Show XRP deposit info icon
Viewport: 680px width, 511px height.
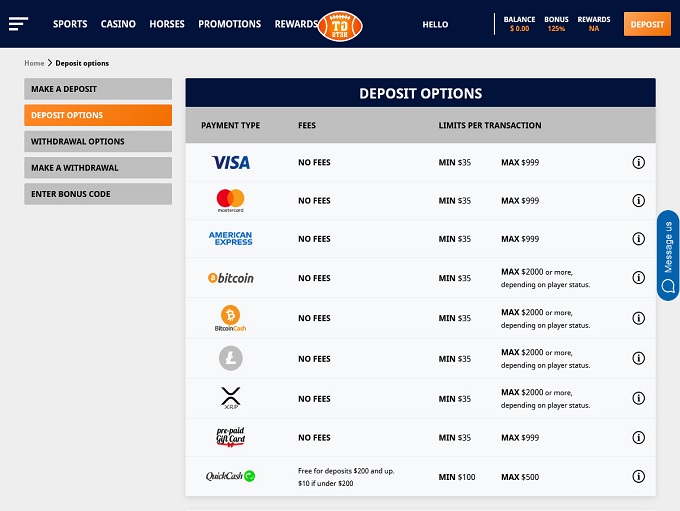[x=639, y=398]
